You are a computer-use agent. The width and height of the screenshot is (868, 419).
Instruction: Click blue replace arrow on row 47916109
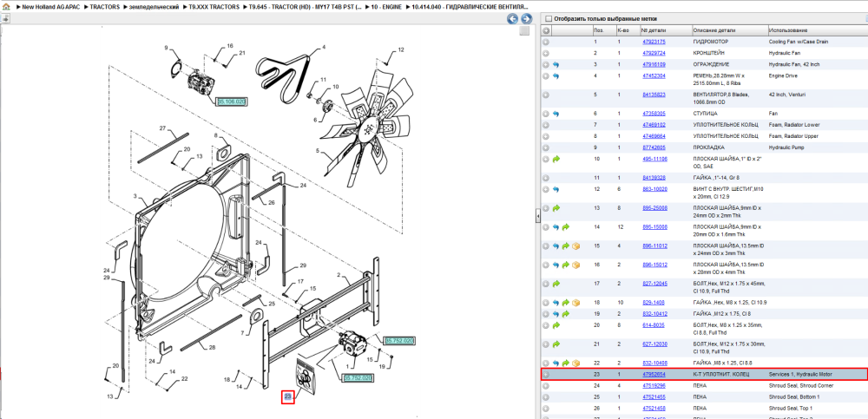tap(556, 65)
